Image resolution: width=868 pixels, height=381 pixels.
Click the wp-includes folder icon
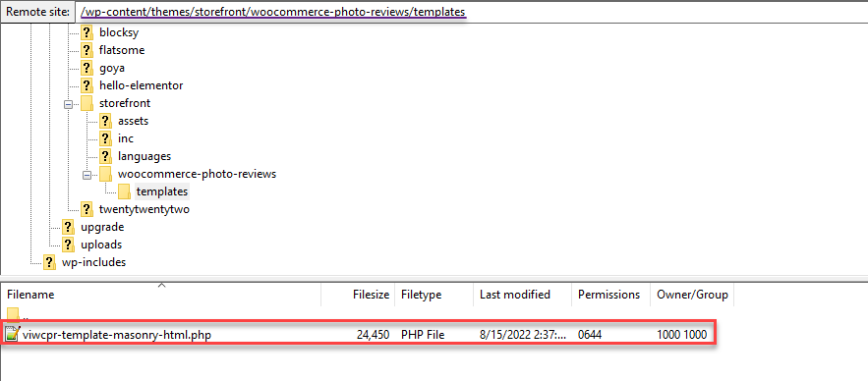coord(50,262)
